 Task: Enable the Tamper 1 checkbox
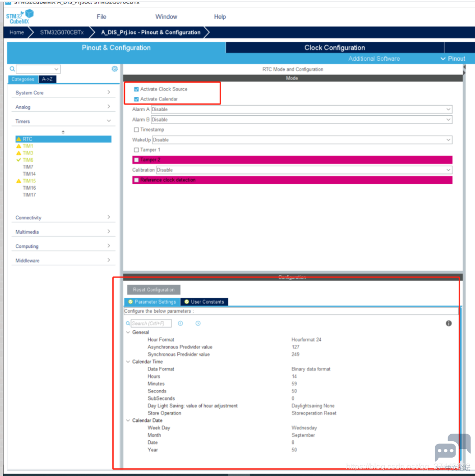(137, 150)
